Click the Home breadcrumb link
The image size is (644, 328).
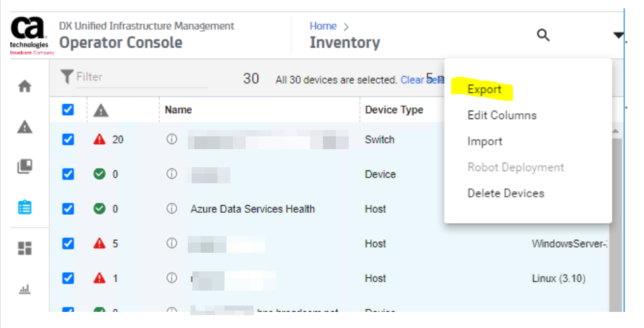click(322, 26)
